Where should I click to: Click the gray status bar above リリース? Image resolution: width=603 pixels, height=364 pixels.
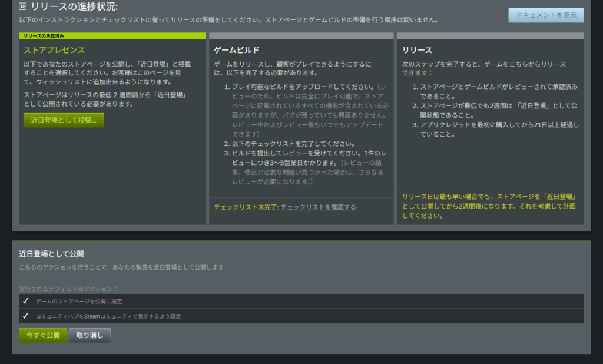tap(491, 36)
